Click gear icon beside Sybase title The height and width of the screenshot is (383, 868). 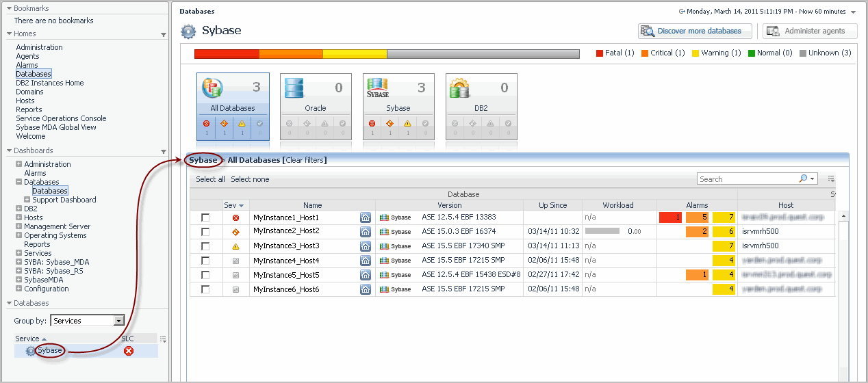188,31
